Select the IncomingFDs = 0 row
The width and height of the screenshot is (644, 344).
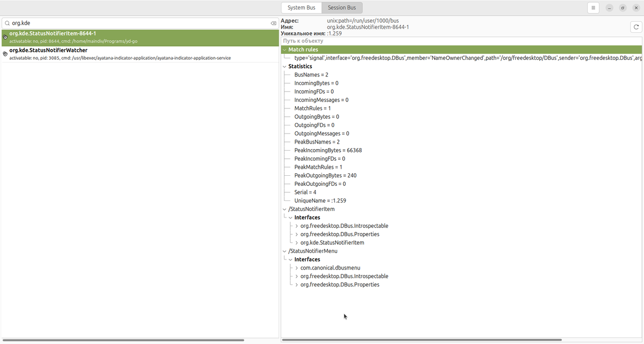coord(461,92)
